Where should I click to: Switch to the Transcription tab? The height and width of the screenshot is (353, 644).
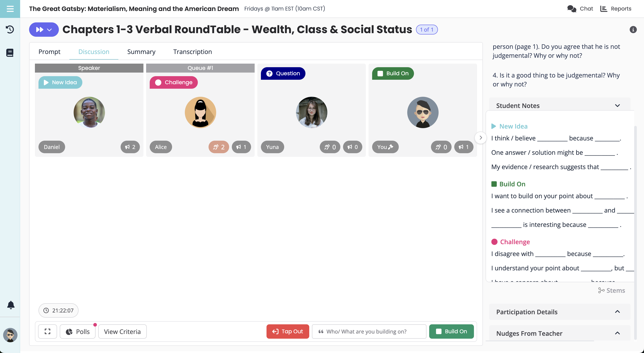tap(192, 52)
